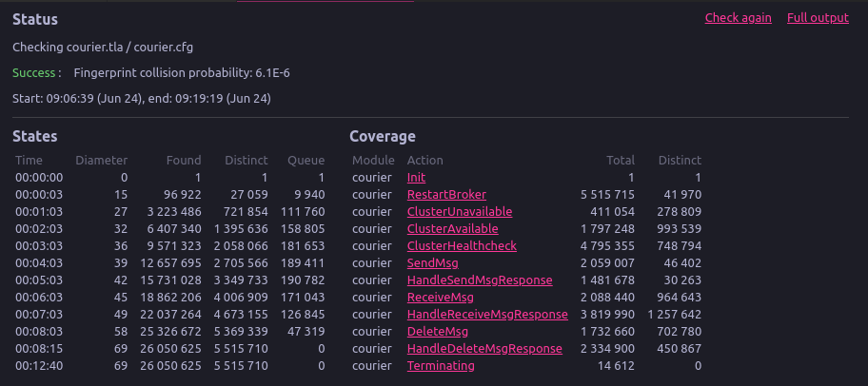Jump to DeleteMsg action
868x386 pixels.
438,332
